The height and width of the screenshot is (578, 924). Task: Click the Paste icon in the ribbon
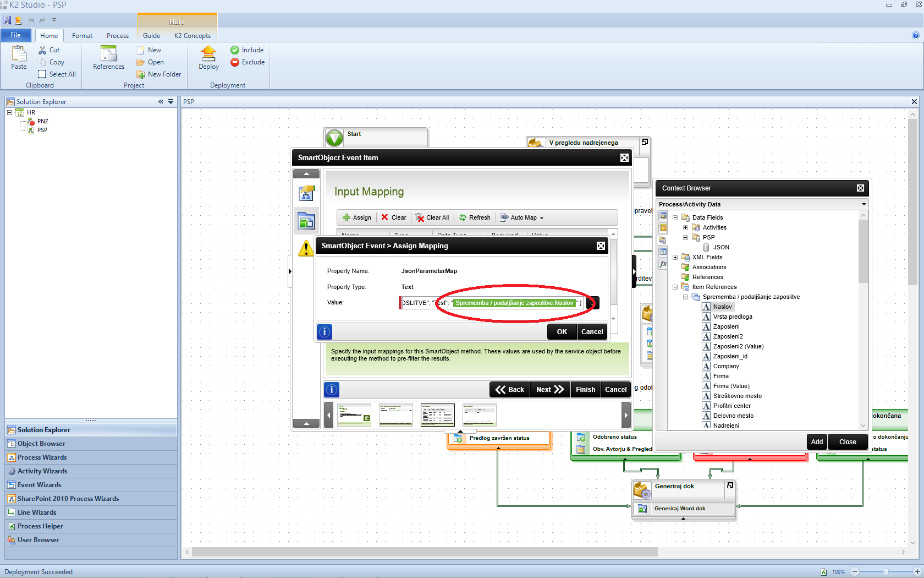(19, 54)
